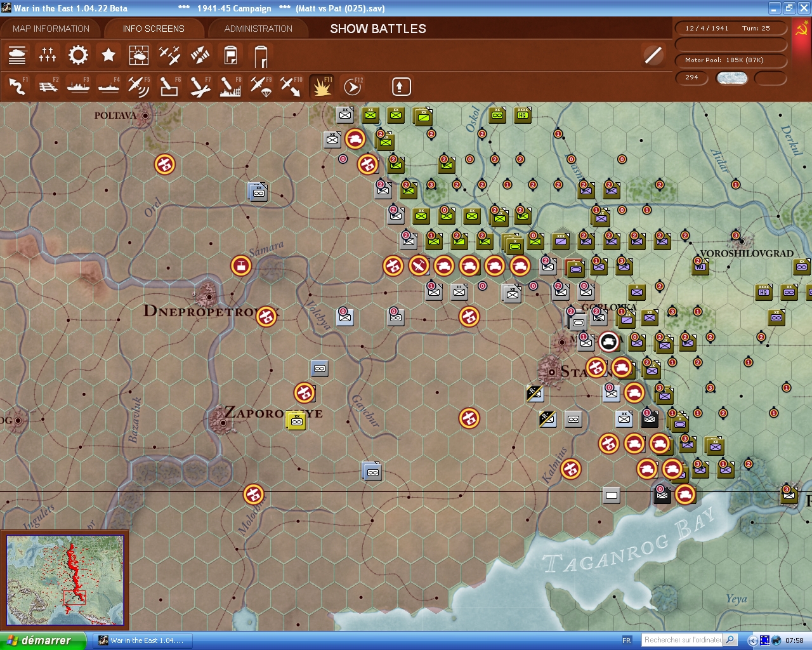This screenshot has width=812, height=650.
Task: Select F10 air transfer mode
Action: (291, 86)
